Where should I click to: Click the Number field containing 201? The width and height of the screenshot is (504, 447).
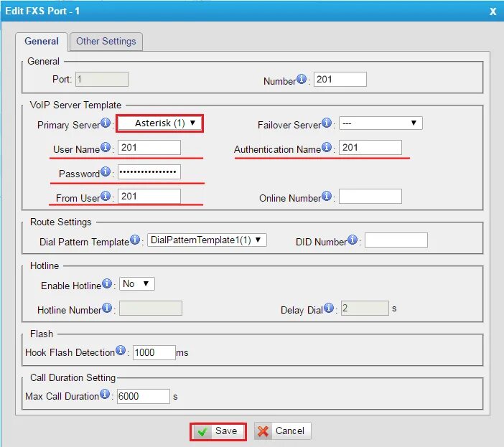(x=340, y=80)
